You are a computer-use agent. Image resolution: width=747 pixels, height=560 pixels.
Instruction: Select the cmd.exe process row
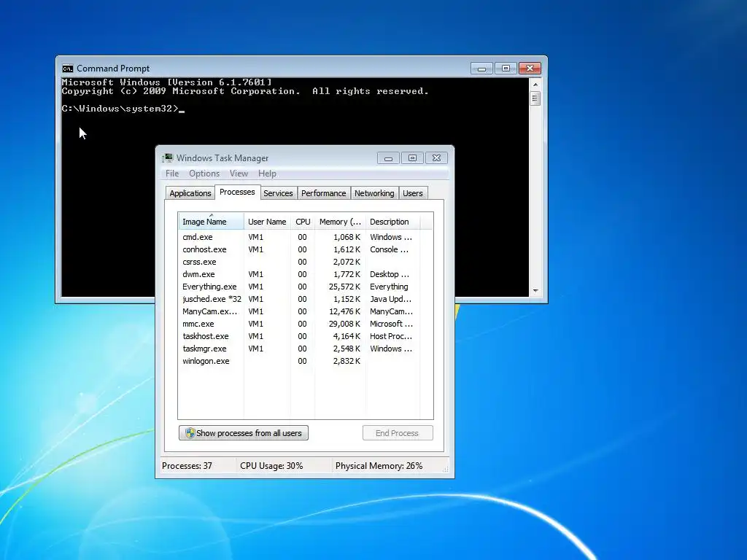point(306,237)
